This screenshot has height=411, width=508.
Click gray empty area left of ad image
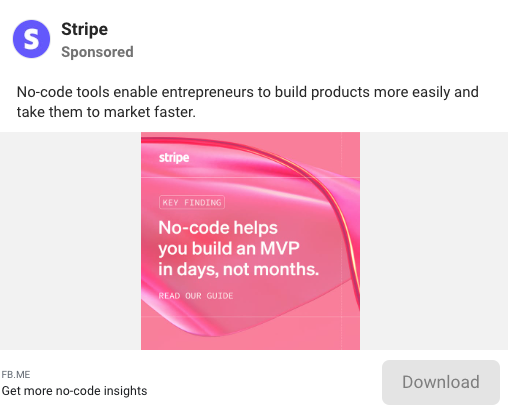point(70,241)
